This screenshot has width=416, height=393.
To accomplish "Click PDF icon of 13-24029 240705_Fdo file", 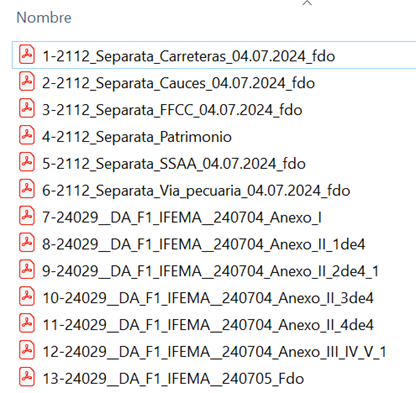I will coord(27,377).
